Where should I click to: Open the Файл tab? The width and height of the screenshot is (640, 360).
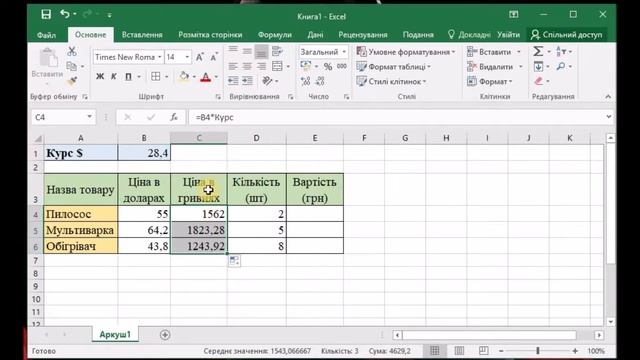point(46,35)
